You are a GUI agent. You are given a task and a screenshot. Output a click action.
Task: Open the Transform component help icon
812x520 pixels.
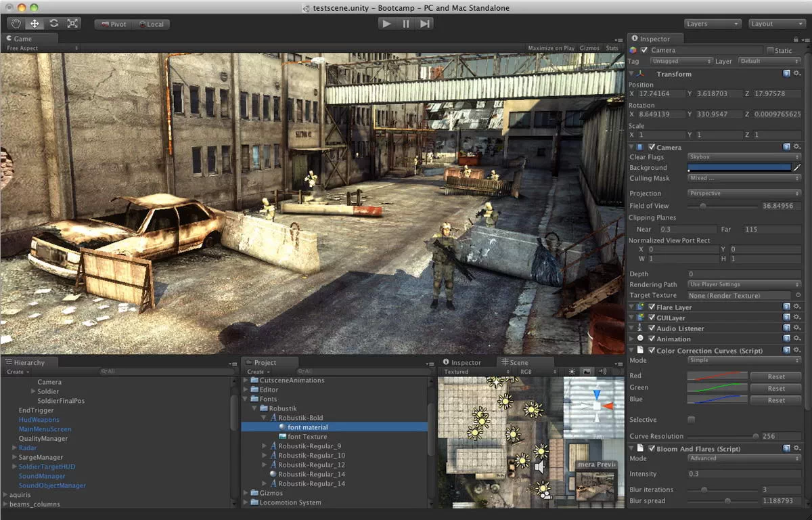click(x=786, y=73)
